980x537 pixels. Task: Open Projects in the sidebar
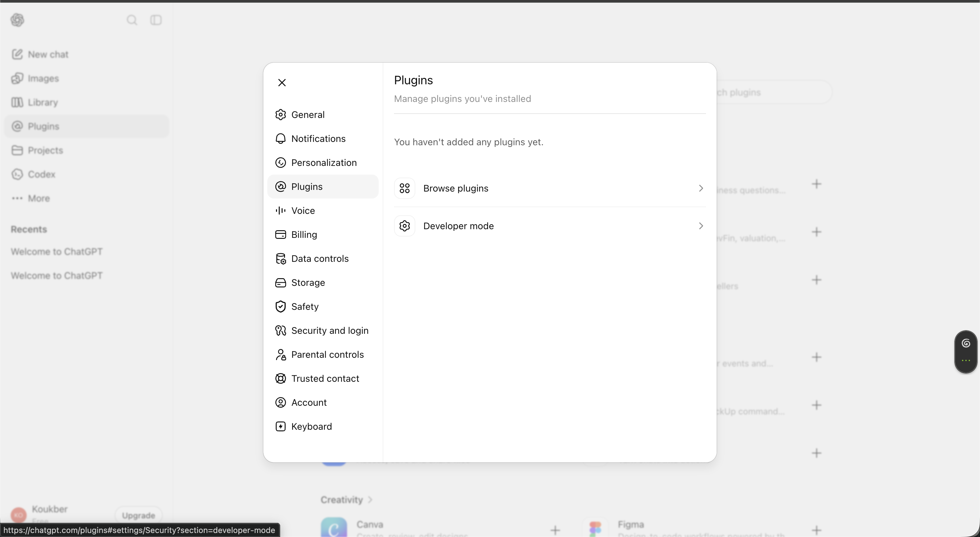tap(86, 150)
